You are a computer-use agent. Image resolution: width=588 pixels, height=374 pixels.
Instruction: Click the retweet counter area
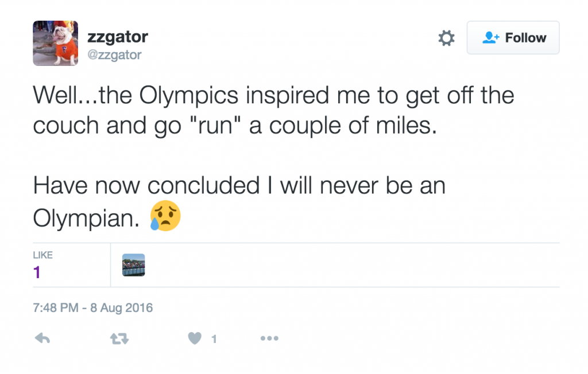(x=119, y=338)
